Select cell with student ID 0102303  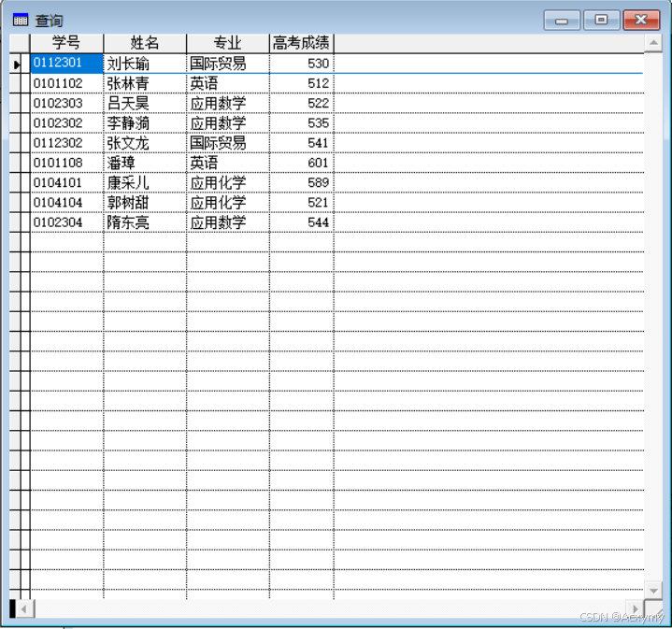pos(66,103)
